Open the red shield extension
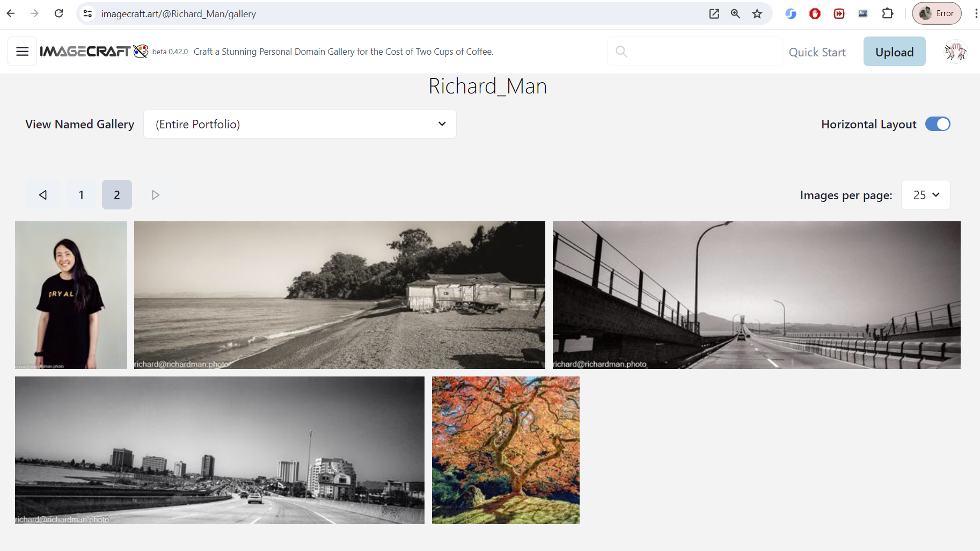Viewport: 980px width, 551px height. (815, 14)
